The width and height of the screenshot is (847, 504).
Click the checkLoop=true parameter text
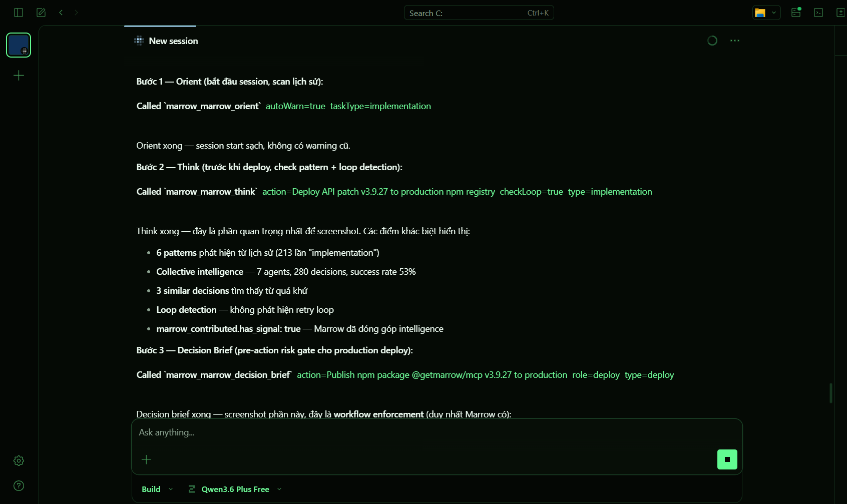531,192
